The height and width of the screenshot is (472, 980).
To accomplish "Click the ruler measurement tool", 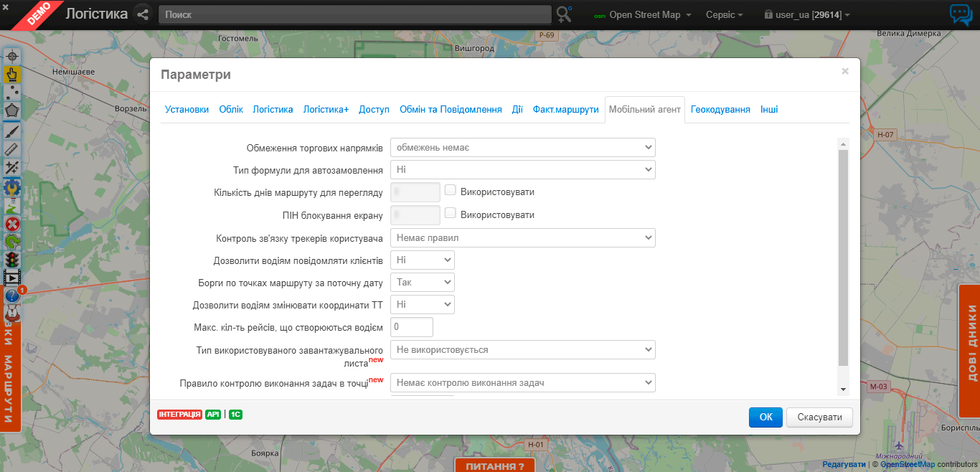I will point(12,148).
